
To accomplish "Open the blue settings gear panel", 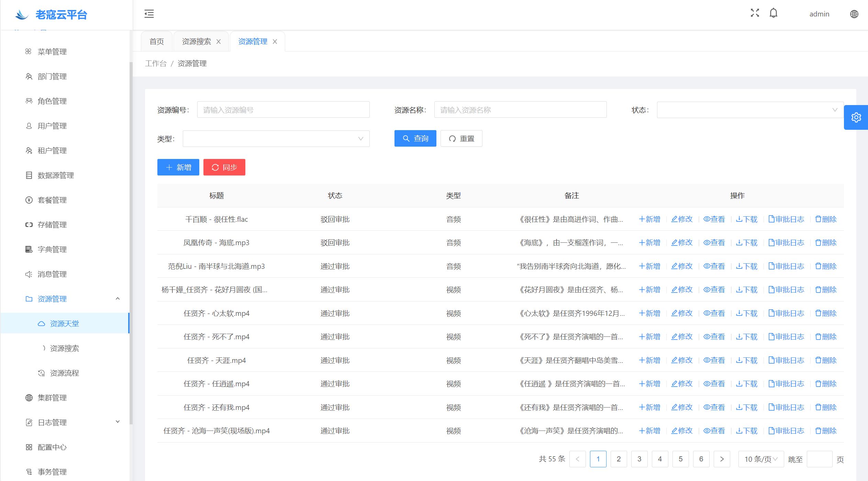I will coord(856,117).
